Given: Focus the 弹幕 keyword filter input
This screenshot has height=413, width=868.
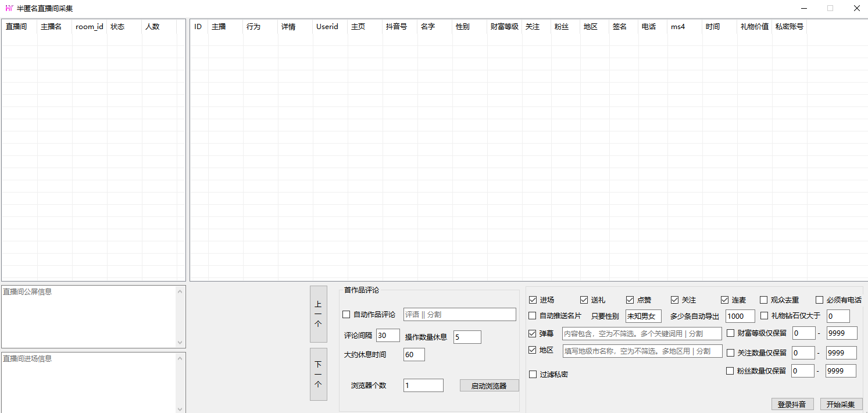Looking at the screenshot, I should [642, 334].
